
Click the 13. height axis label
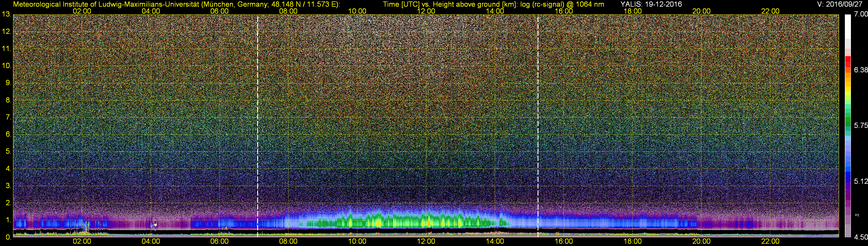6,14
